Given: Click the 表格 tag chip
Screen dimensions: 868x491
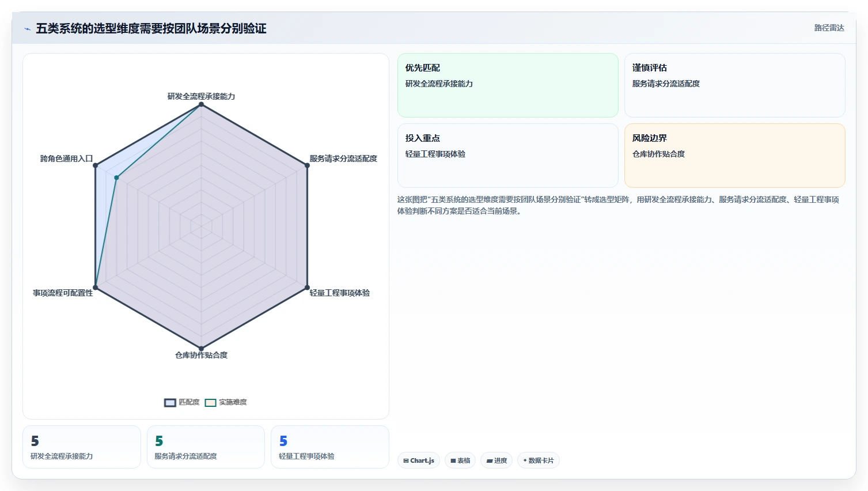Looking at the screenshot, I should (460, 460).
